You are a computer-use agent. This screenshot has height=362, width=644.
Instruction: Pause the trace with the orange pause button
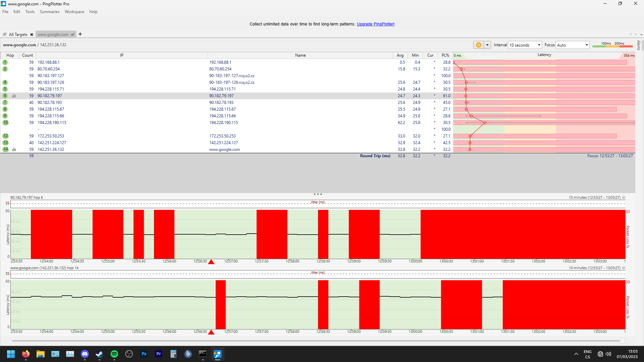pyautogui.click(x=478, y=45)
